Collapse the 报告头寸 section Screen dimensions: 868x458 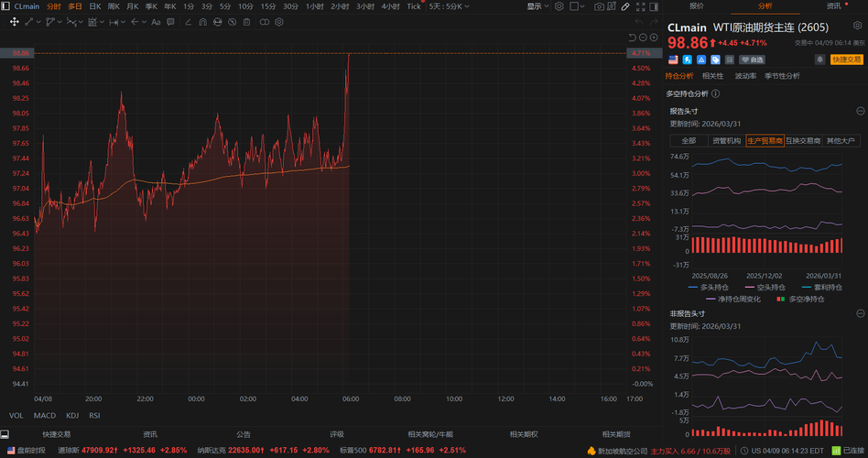click(861, 112)
